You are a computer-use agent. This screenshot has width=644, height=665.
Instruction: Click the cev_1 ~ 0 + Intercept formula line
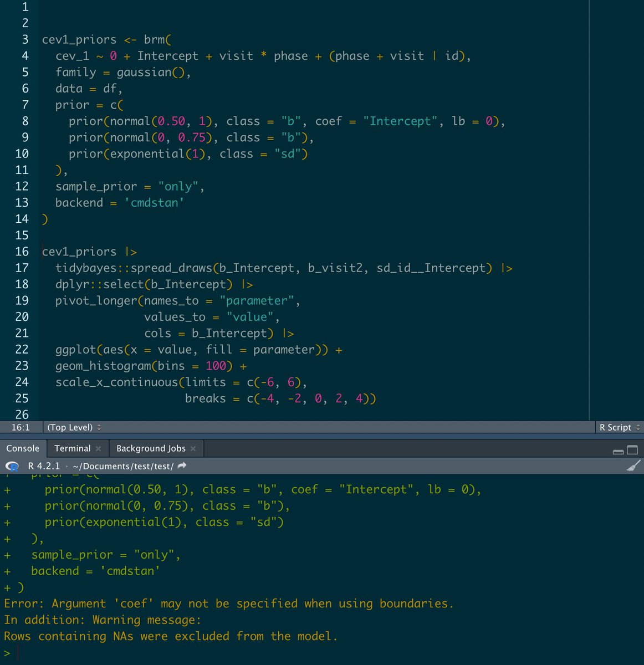coord(263,56)
